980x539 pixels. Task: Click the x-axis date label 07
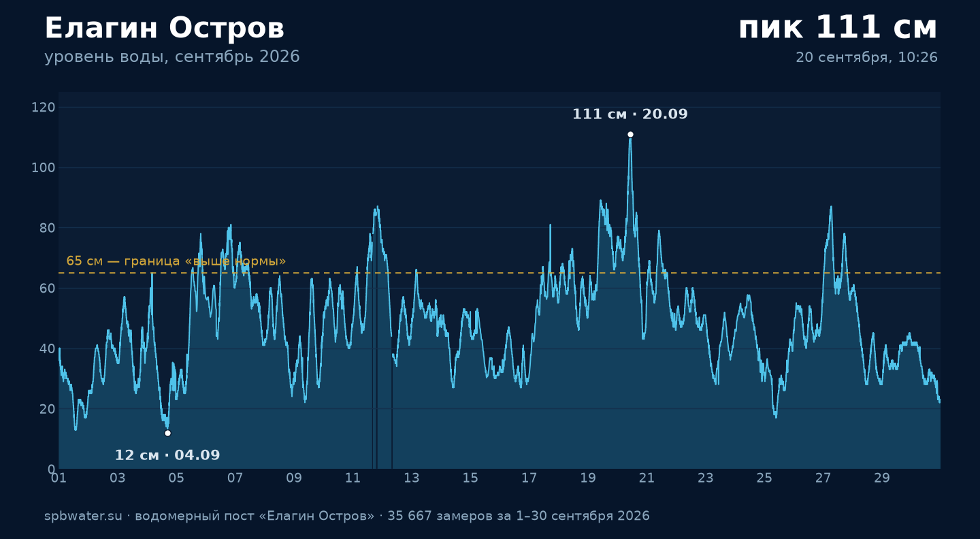click(x=235, y=478)
